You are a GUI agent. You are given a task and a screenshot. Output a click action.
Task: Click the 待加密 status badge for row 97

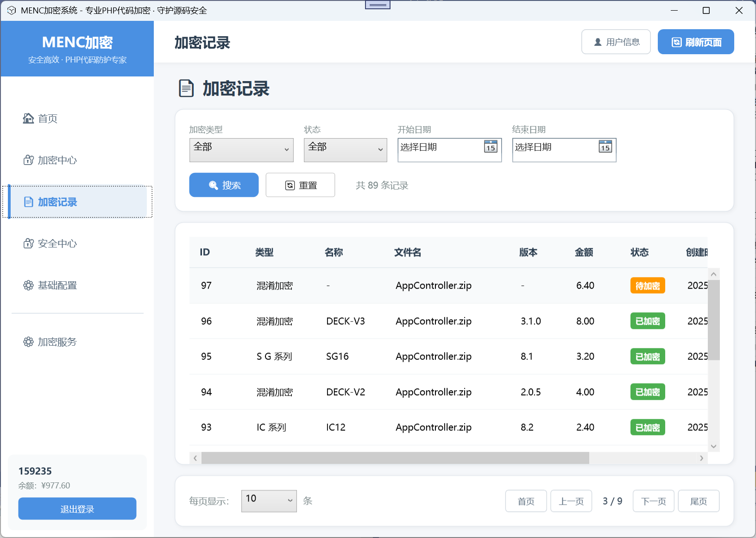[x=647, y=286]
